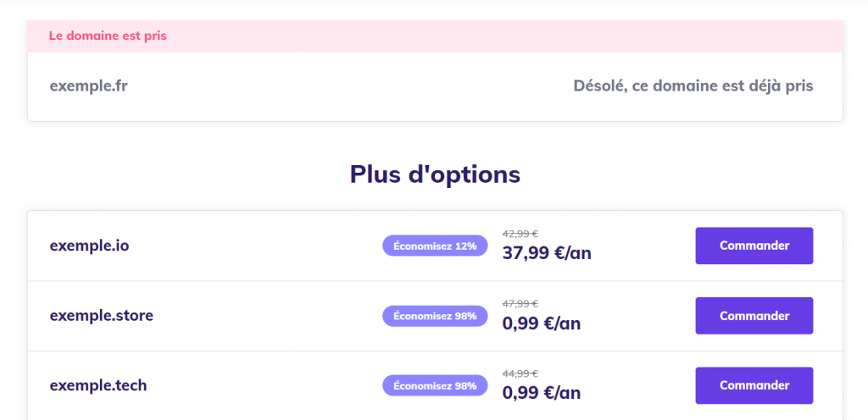Select the crossed-out 44,99 € price

[x=520, y=373]
